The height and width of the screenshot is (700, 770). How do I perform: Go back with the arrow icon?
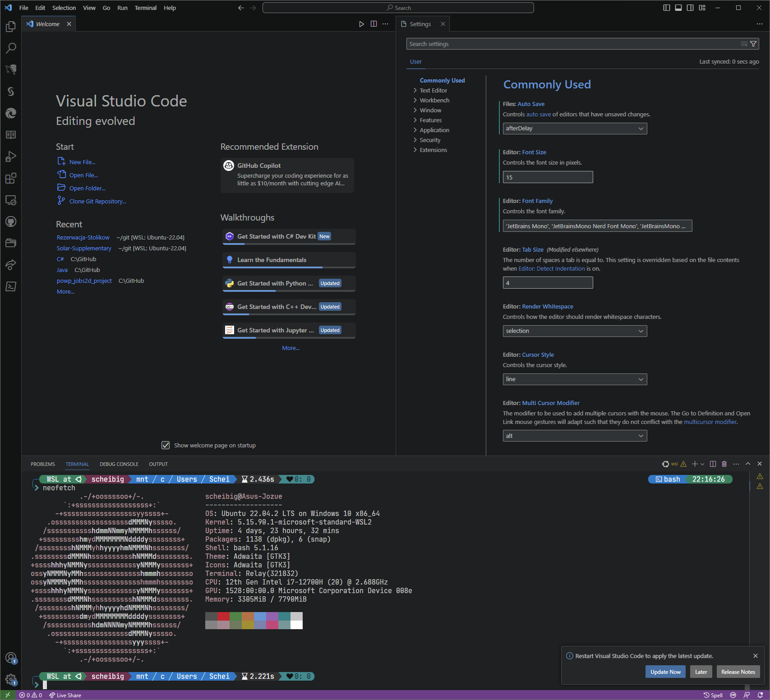tap(241, 8)
